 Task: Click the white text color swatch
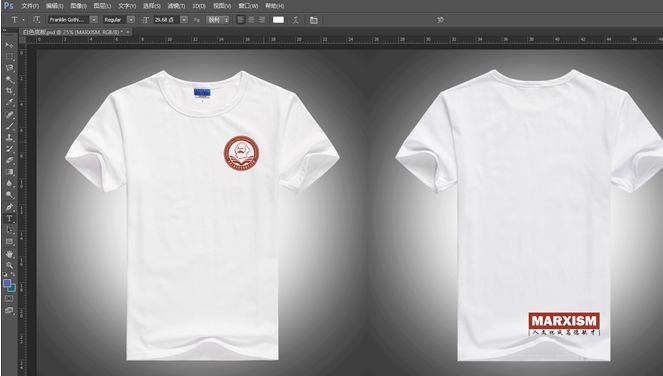[278, 19]
